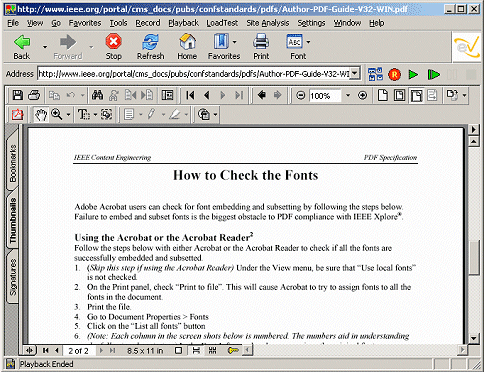Click the yellow key security icon
This screenshot has width=484, height=372.
coord(233,350)
